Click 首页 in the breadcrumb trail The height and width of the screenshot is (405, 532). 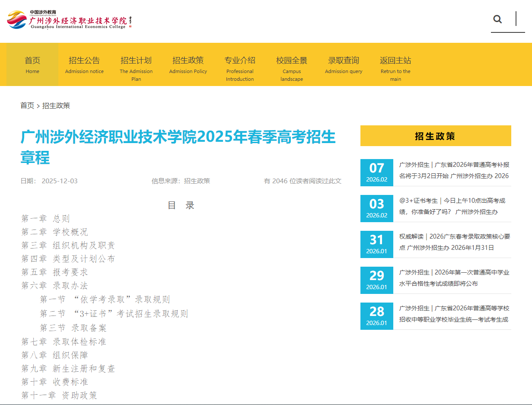click(27, 105)
